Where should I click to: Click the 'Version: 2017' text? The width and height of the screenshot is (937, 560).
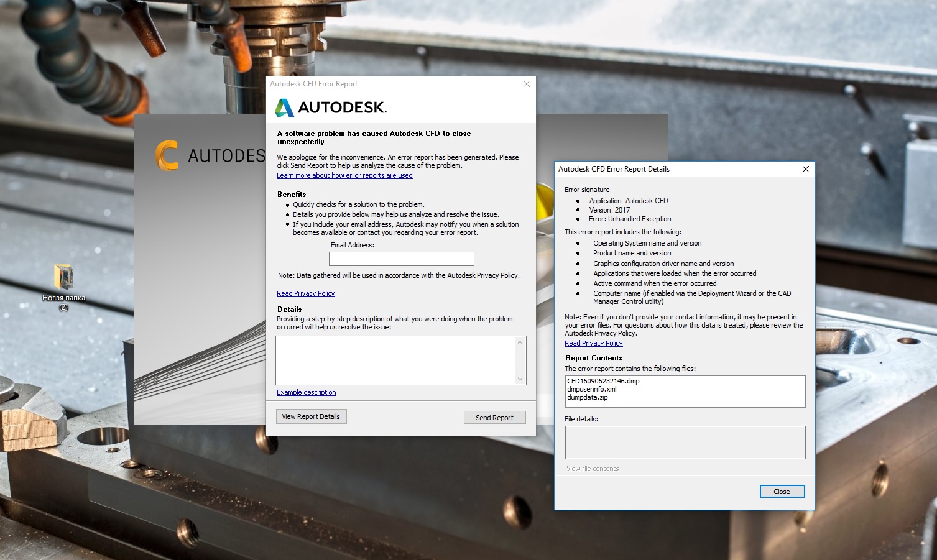[609, 210]
